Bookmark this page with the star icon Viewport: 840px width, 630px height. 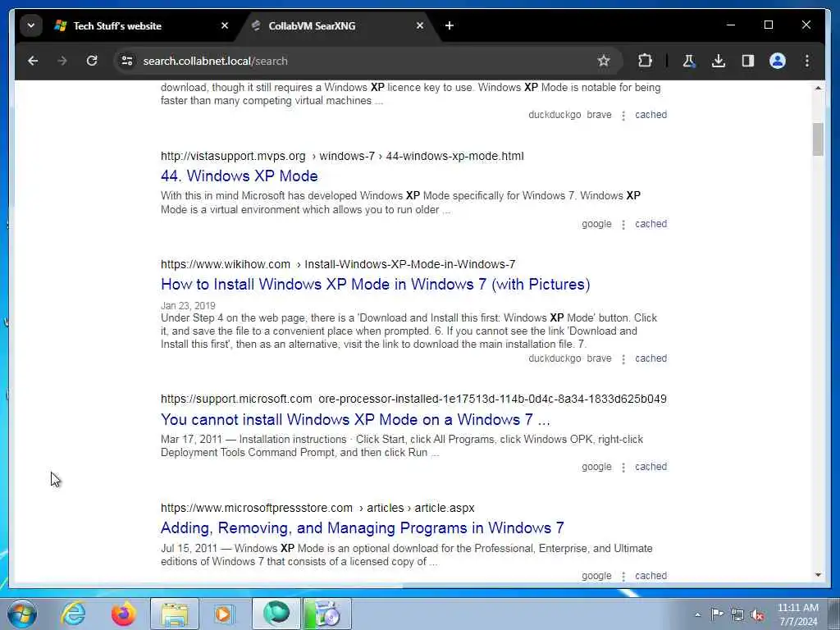coord(604,61)
